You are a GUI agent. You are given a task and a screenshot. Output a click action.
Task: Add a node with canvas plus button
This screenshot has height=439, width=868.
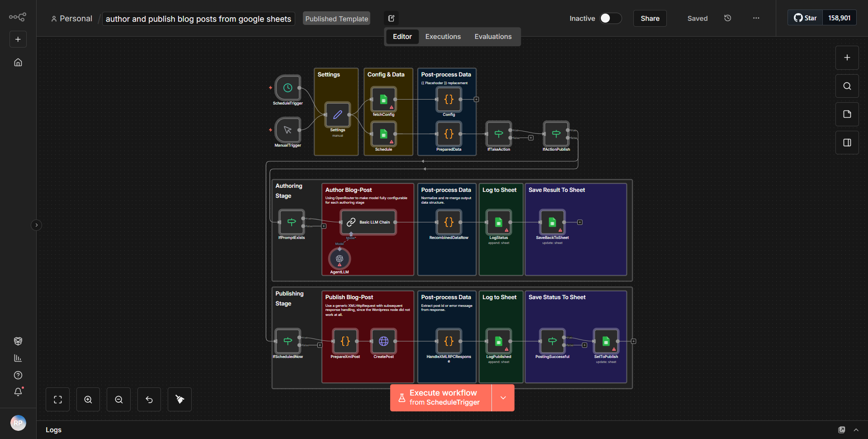(847, 58)
